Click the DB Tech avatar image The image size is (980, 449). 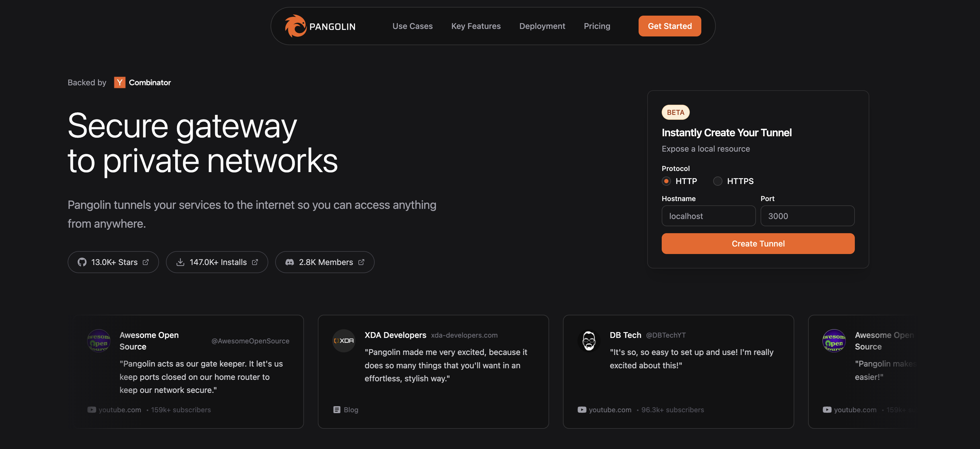click(x=589, y=341)
